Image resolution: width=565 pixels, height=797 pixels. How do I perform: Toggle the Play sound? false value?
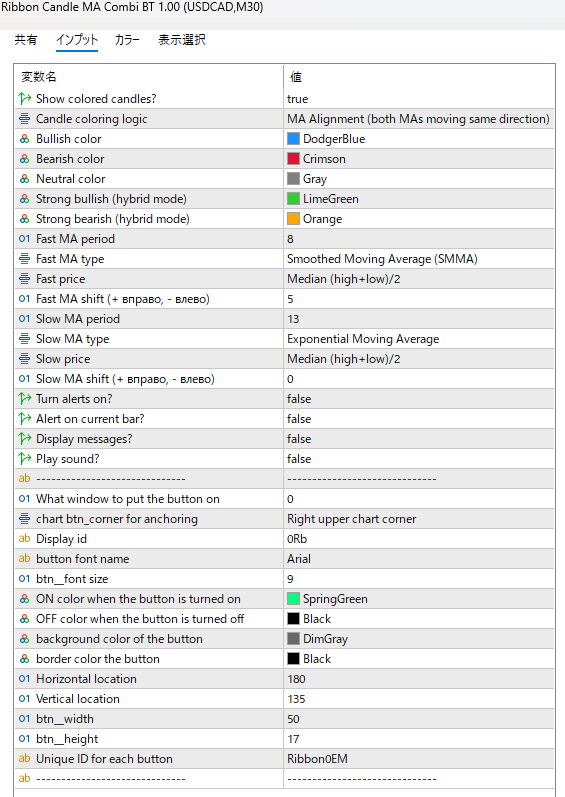[419, 459]
